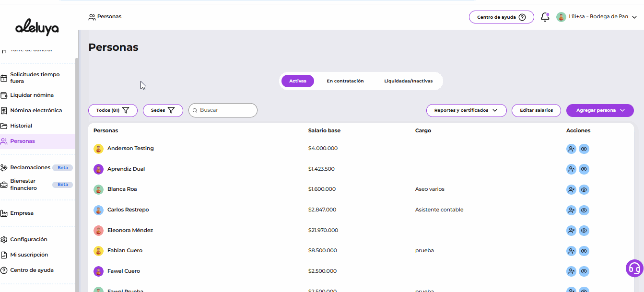Click the notification bell icon
This screenshot has width=644, height=292.
click(545, 17)
